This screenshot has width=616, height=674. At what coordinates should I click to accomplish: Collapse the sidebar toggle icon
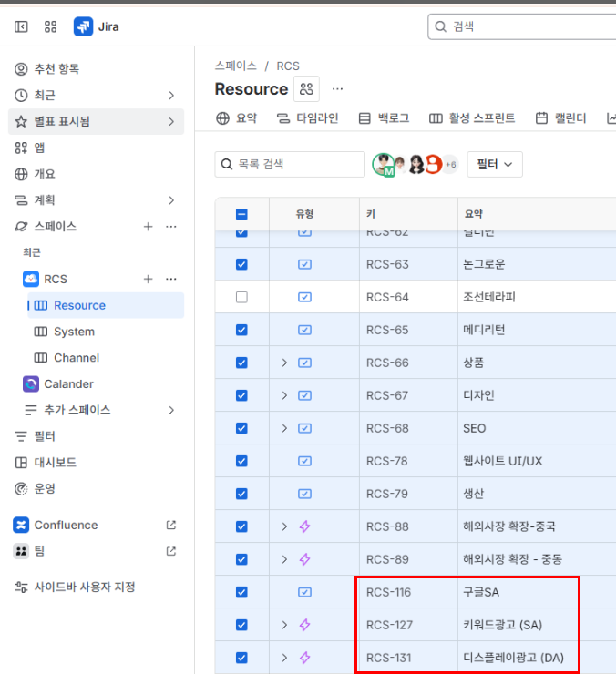(21, 26)
